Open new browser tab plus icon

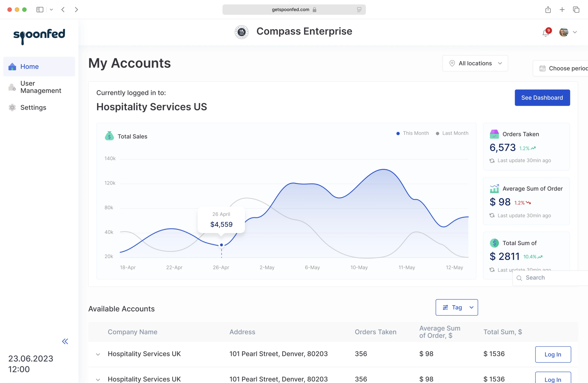click(x=562, y=10)
